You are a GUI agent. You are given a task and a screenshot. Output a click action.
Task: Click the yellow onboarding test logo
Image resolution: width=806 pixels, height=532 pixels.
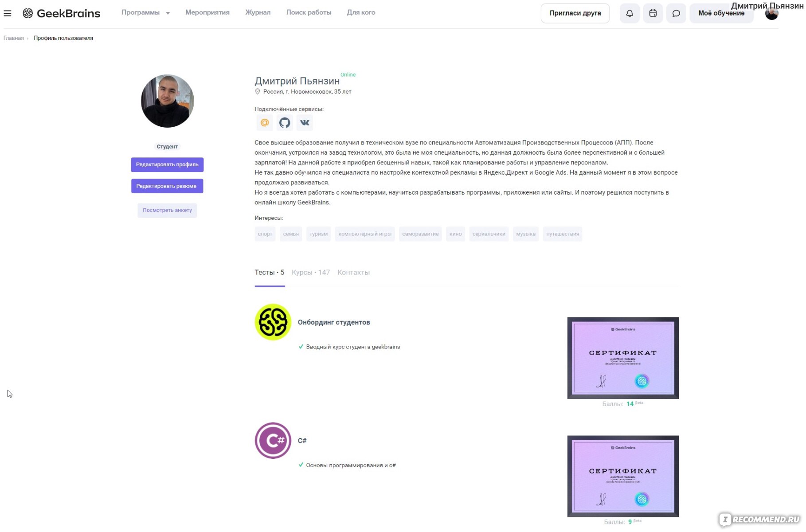point(273,322)
